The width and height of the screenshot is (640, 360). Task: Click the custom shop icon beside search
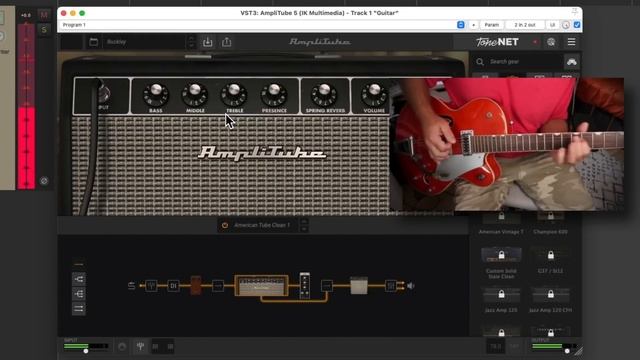tap(571, 62)
